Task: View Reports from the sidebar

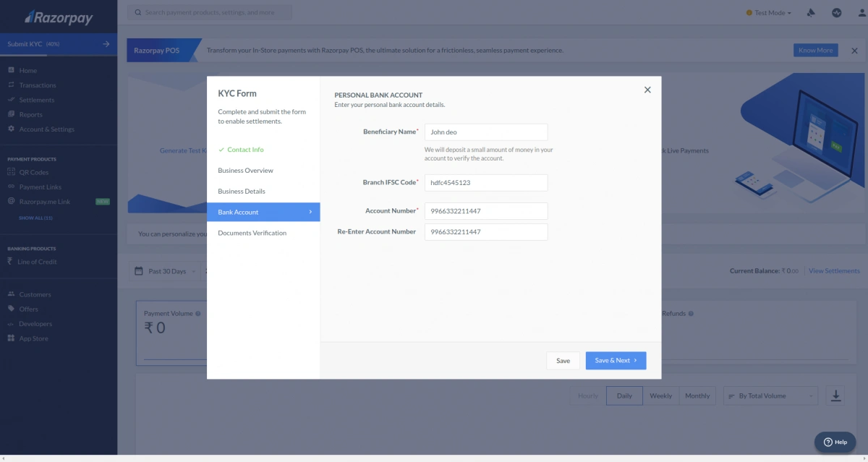Action: (30, 114)
